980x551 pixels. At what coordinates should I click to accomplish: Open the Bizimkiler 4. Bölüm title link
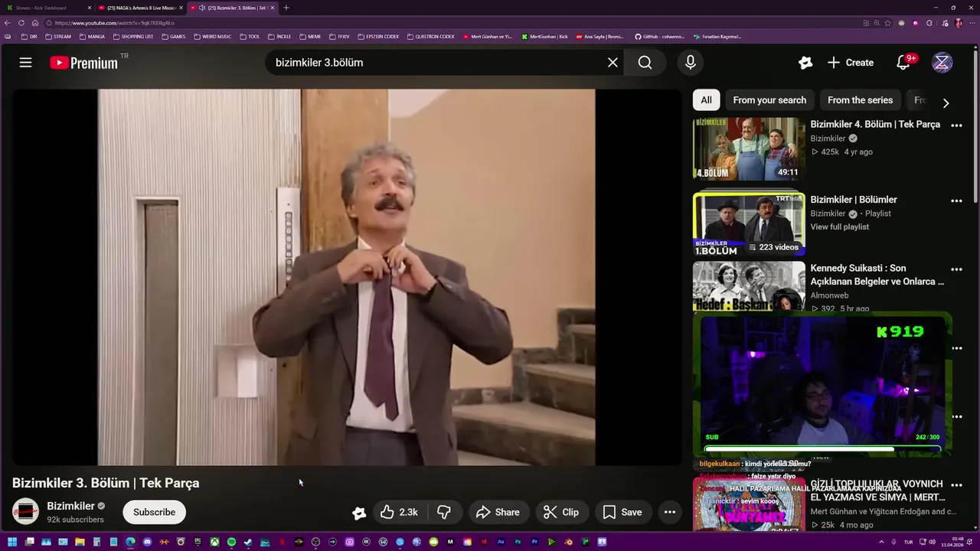pos(875,124)
